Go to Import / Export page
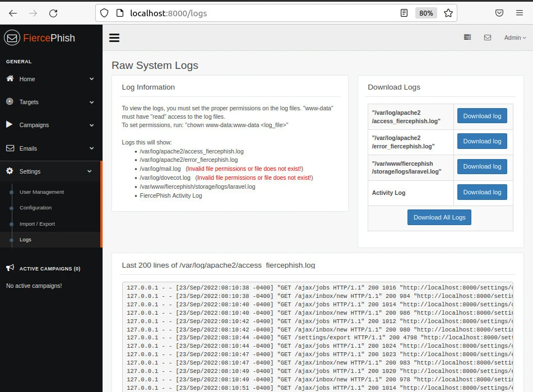This screenshot has height=392, width=533. point(37,224)
